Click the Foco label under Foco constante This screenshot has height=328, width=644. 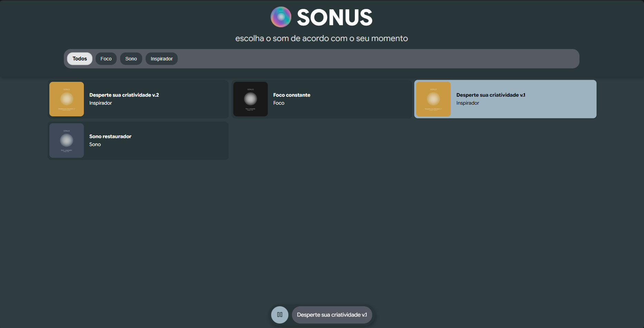coord(279,103)
